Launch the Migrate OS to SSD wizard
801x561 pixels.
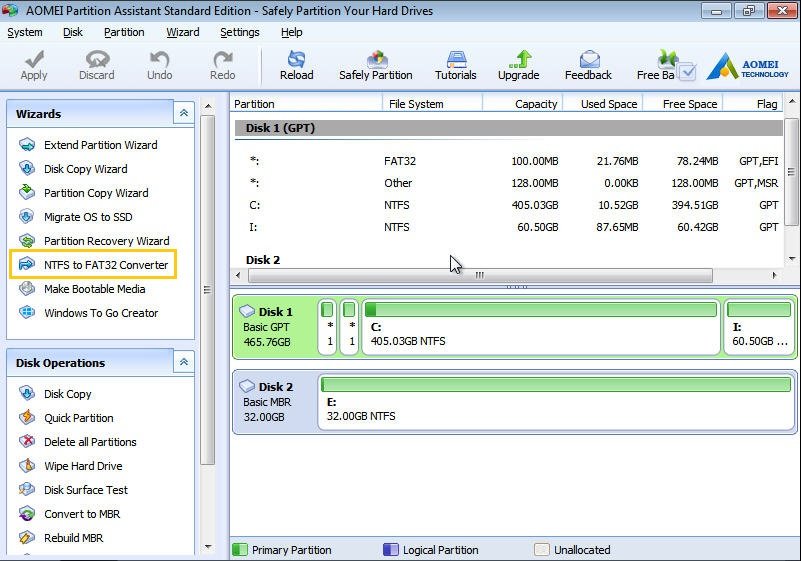tap(88, 217)
